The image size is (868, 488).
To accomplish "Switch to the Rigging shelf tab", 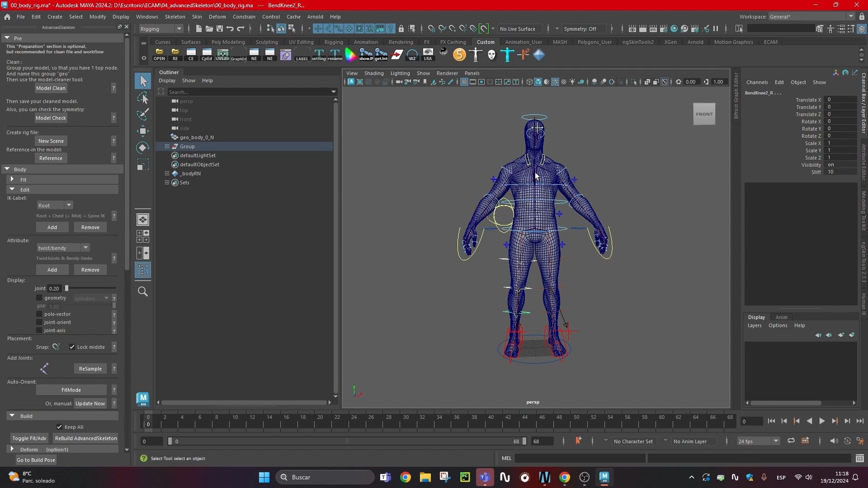I will pos(333,42).
